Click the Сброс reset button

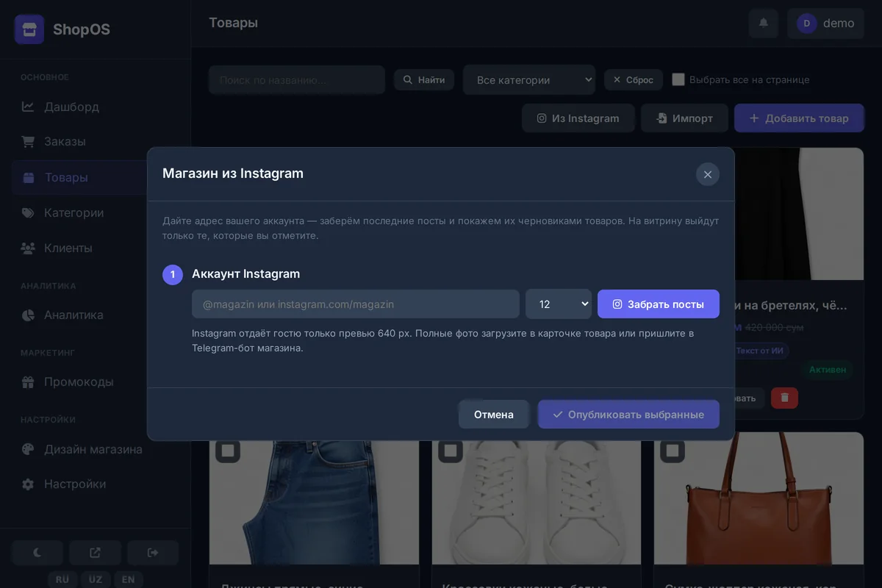tap(634, 79)
